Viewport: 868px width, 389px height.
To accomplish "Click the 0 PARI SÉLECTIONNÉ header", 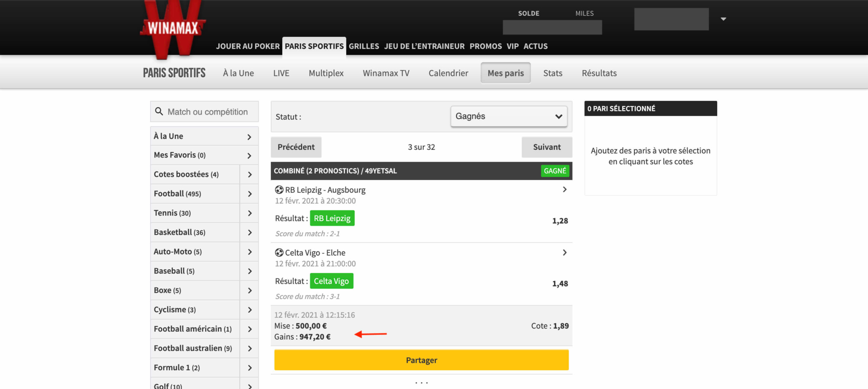I will coord(651,109).
